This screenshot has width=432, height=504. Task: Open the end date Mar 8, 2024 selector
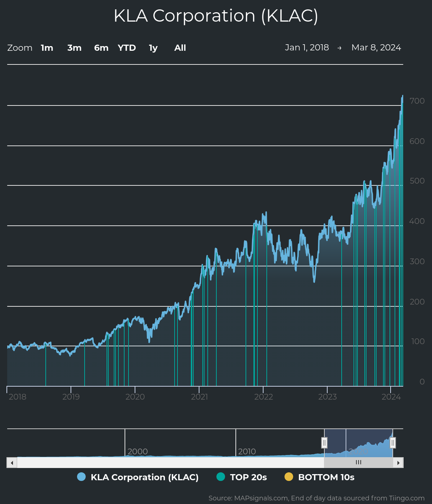point(376,47)
